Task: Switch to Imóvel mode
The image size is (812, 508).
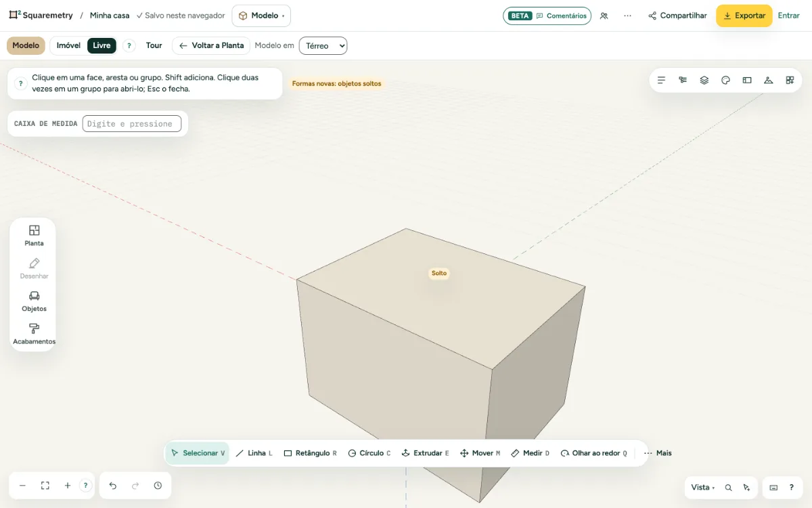Action: click(x=68, y=45)
